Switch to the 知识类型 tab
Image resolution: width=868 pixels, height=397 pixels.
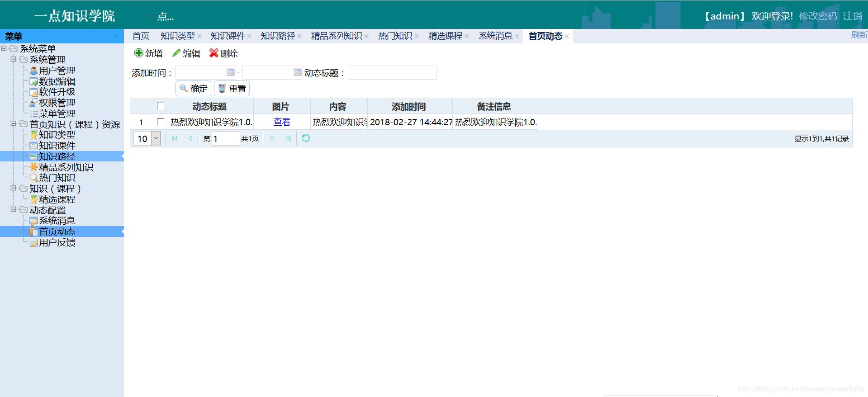(x=178, y=36)
